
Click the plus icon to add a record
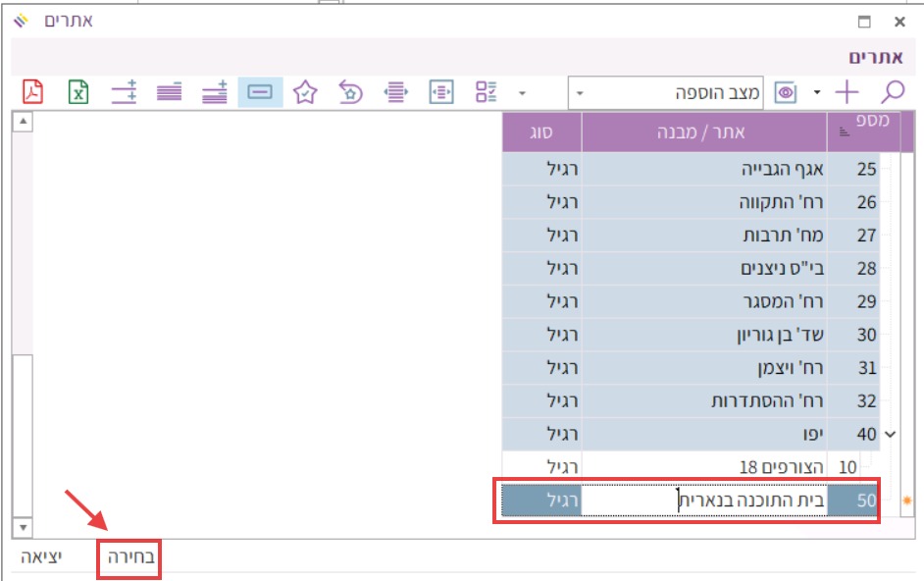[847, 92]
